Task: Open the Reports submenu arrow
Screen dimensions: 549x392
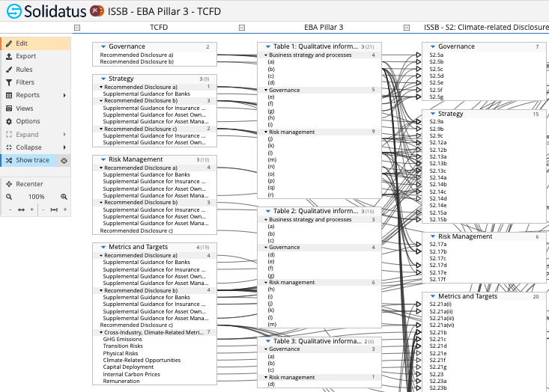Action: point(64,95)
